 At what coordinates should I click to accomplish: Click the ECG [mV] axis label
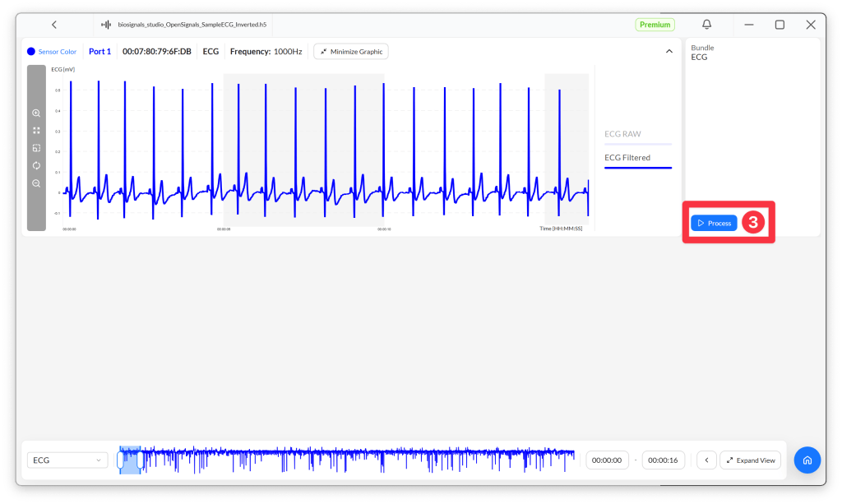pos(62,69)
